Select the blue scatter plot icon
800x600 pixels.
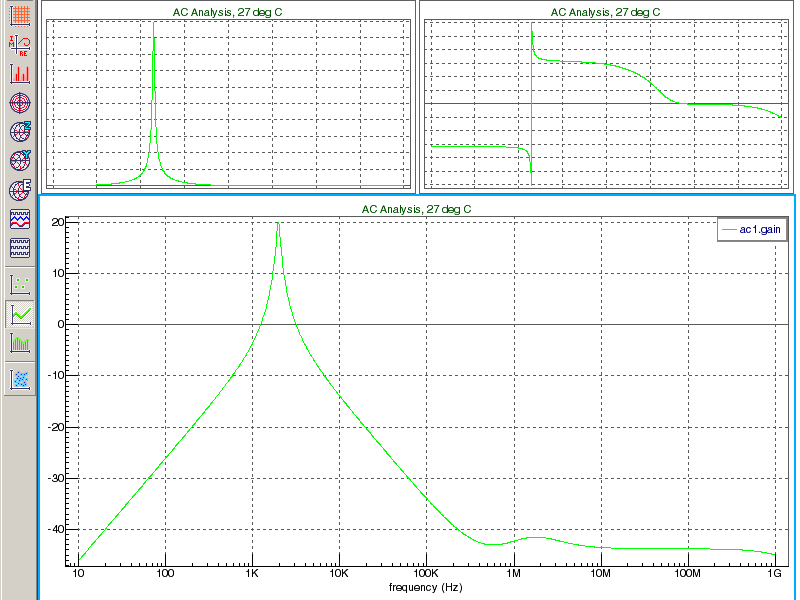(20, 379)
